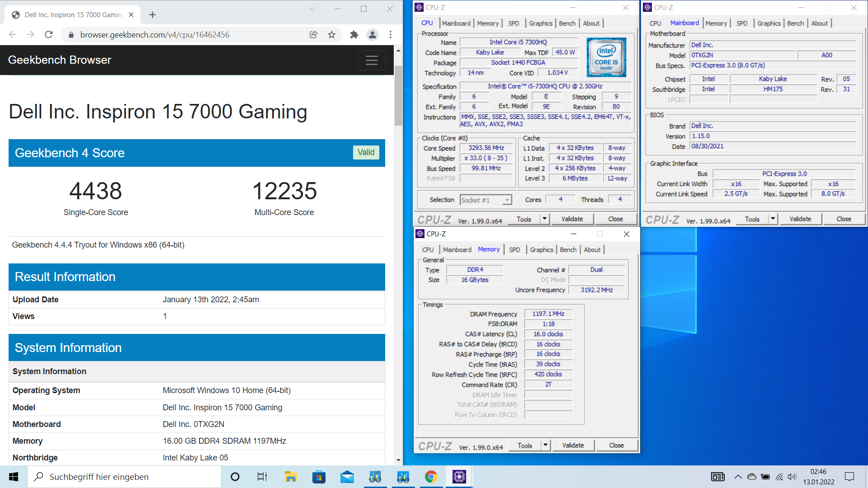Viewport: 868px width, 488px height.
Task: Click the Tools button in the Memory window
Action: click(524, 446)
